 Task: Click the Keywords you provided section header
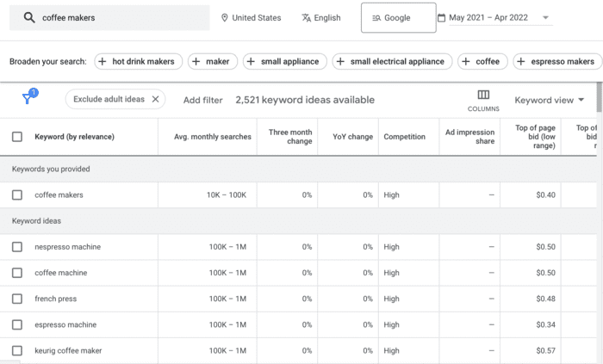pos(51,169)
